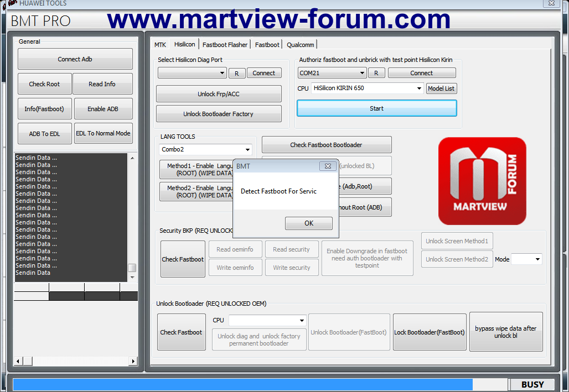Image resolution: width=569 pixels, height=392 pixels.
Task: Click log scrollbar up arrow
Action: pyautogui.click(x=132, y=158)
